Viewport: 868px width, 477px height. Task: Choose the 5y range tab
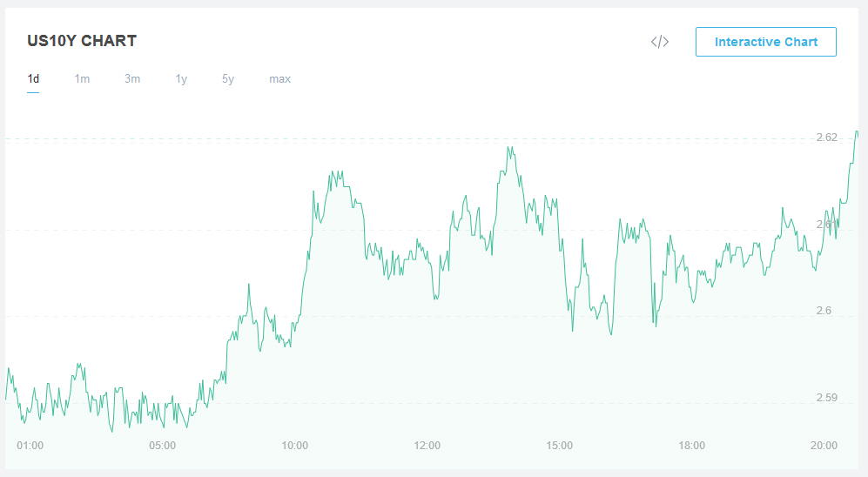228,79
